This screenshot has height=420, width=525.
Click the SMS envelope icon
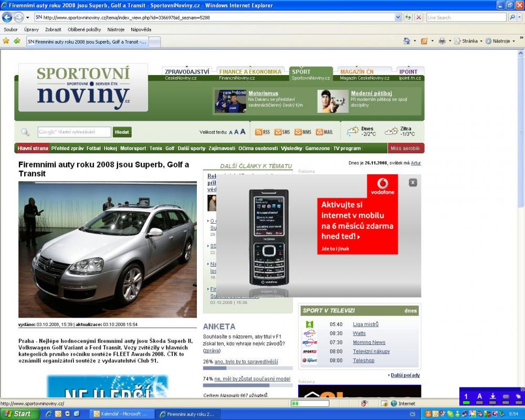point(278,132)
